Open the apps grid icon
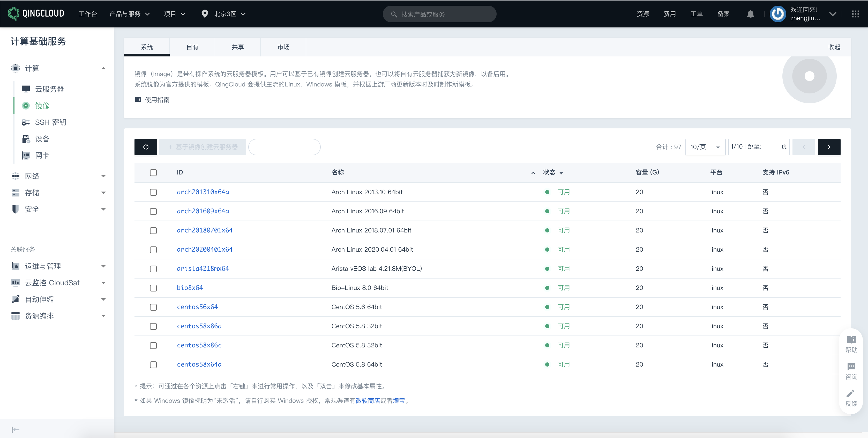The image size is (868, 438). [855, 14]
